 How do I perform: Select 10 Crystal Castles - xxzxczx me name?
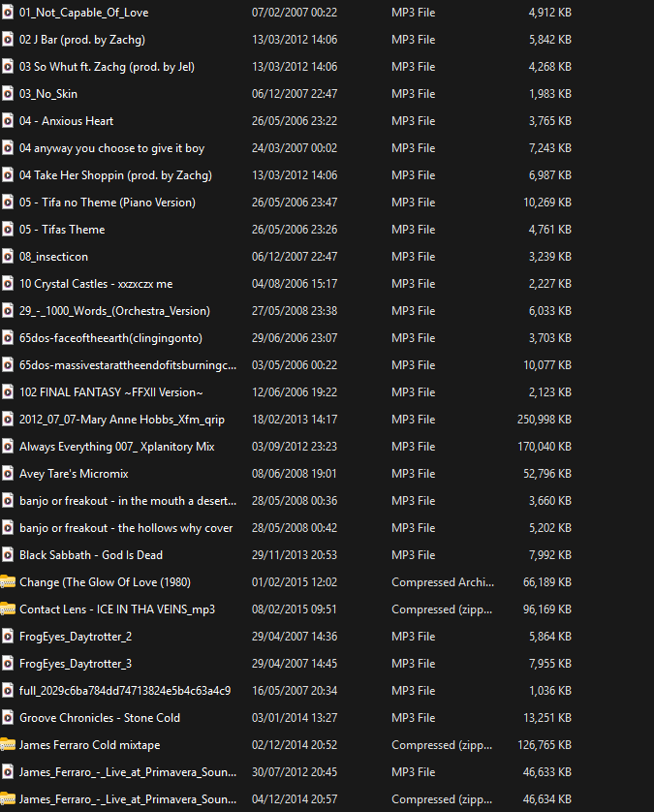pyautogui.click(x=96, y=284)
